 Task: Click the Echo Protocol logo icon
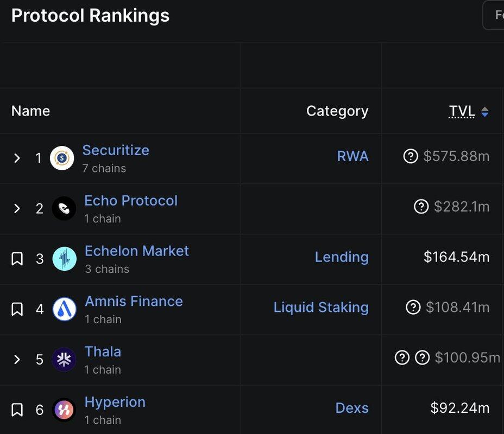64,208
